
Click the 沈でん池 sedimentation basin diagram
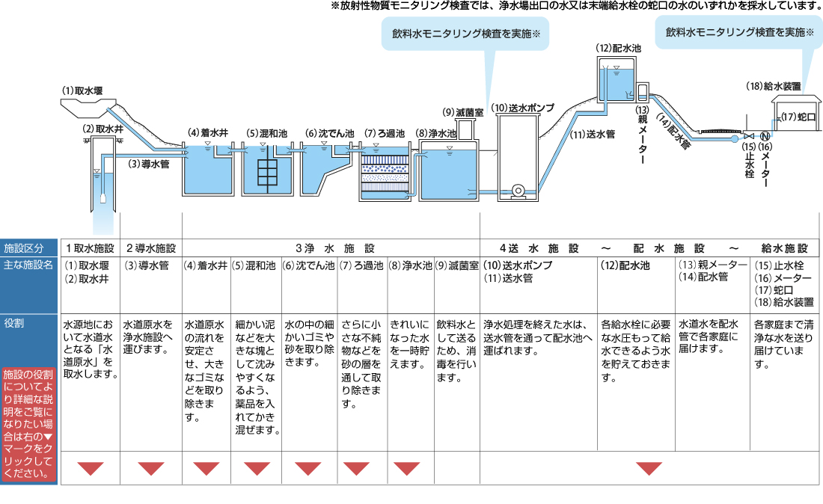[322, 168]
